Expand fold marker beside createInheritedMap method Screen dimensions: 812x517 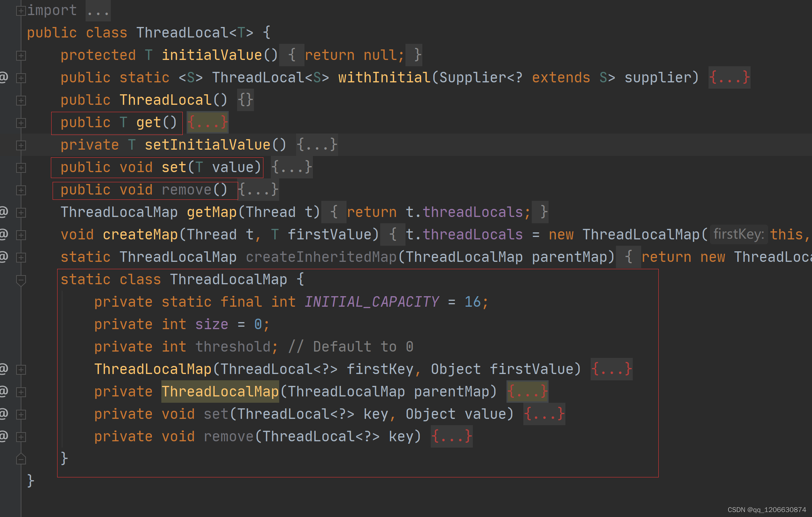click(21, 258)
